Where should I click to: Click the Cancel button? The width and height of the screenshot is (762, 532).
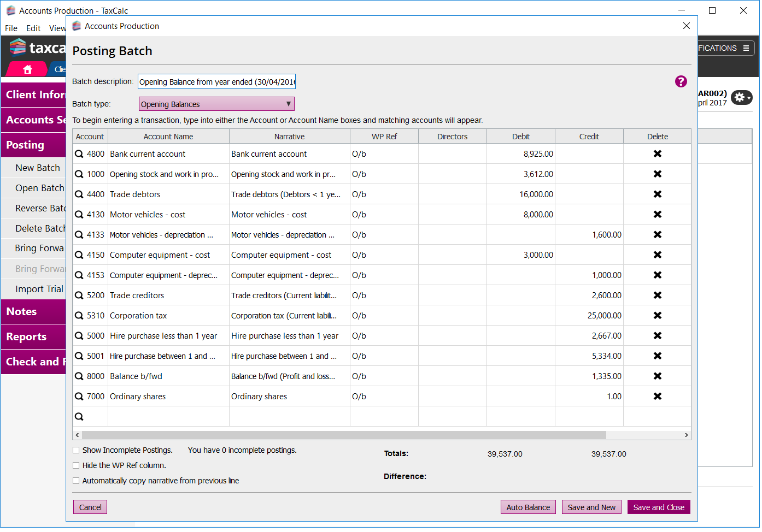[x=90, y=508]
